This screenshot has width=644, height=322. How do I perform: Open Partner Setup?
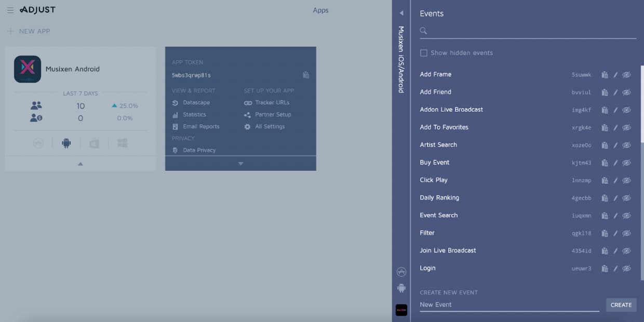click(x=268, y=115)
